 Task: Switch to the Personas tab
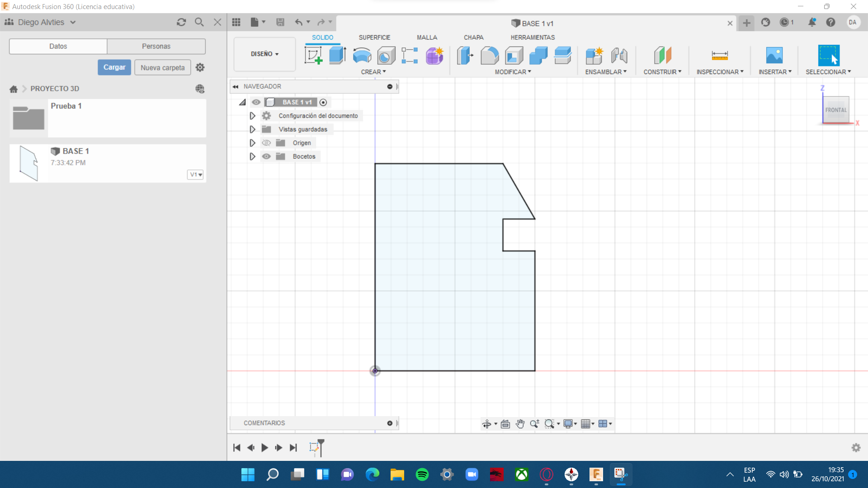[156, 46]
